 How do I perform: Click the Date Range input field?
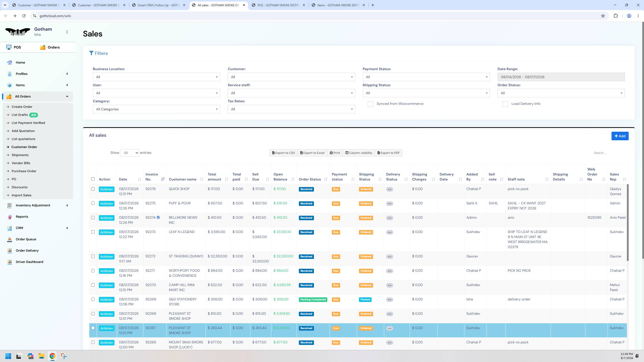(x=561, y=77)
